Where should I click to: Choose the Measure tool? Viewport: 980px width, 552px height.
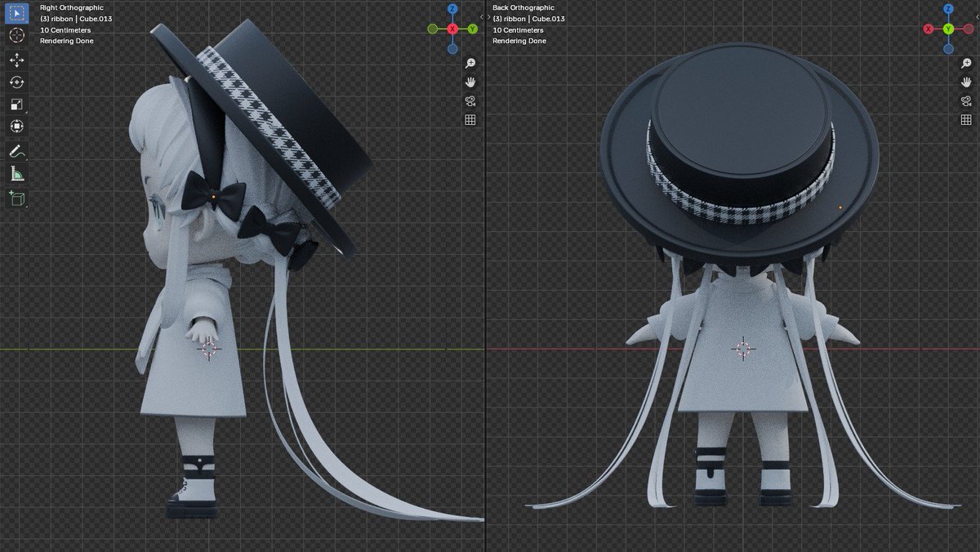pos(16,173)
